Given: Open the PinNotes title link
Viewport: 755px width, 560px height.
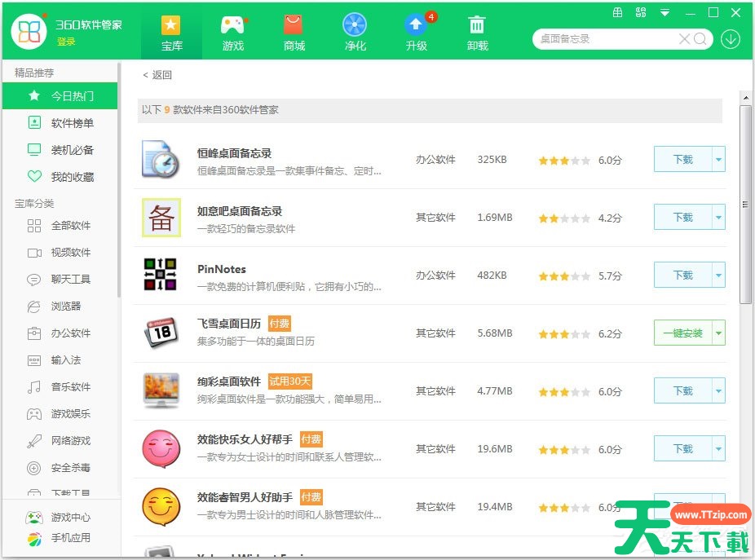Looking at the screenshot, I should point(222,269).
